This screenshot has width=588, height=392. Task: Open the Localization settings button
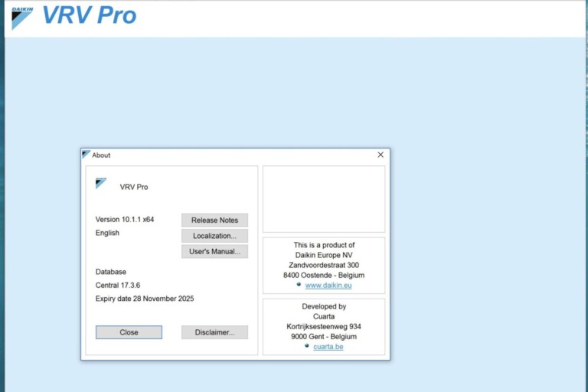pos(214,236)
